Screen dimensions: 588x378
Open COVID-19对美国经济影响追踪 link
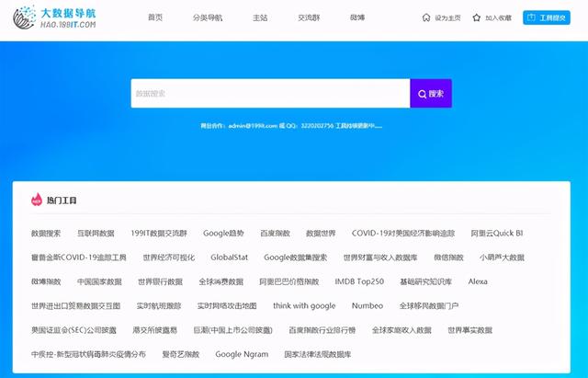(403, 233)
